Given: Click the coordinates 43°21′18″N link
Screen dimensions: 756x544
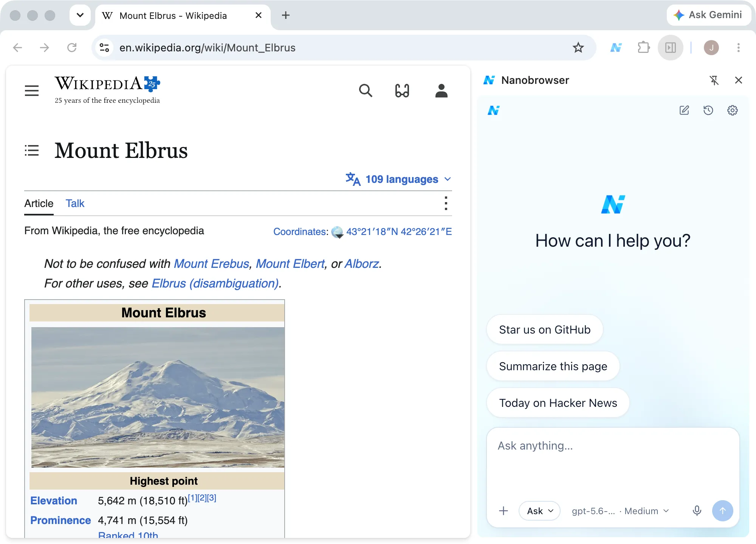Looking at the screenshot, I should tap(399, 232).
